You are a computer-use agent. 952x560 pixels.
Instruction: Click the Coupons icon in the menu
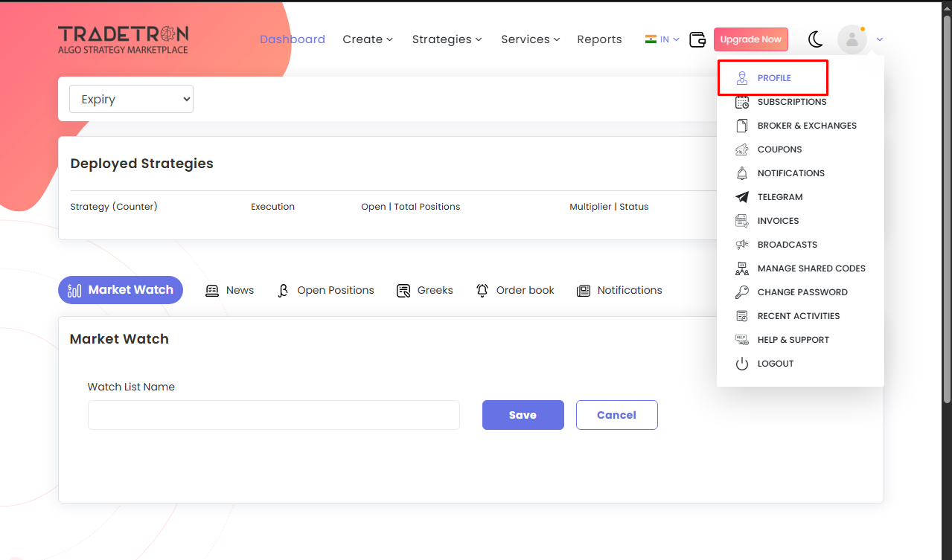point(741,149)
